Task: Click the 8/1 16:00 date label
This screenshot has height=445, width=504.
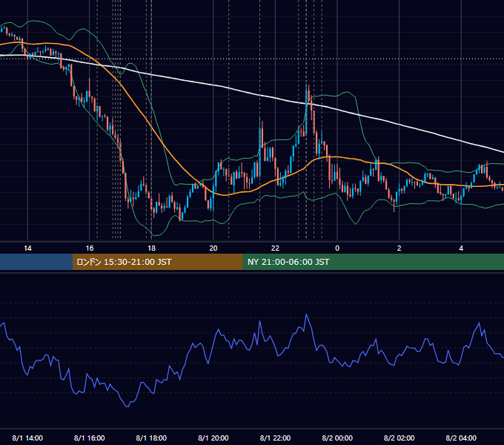Action: click(x=90, y=438)
